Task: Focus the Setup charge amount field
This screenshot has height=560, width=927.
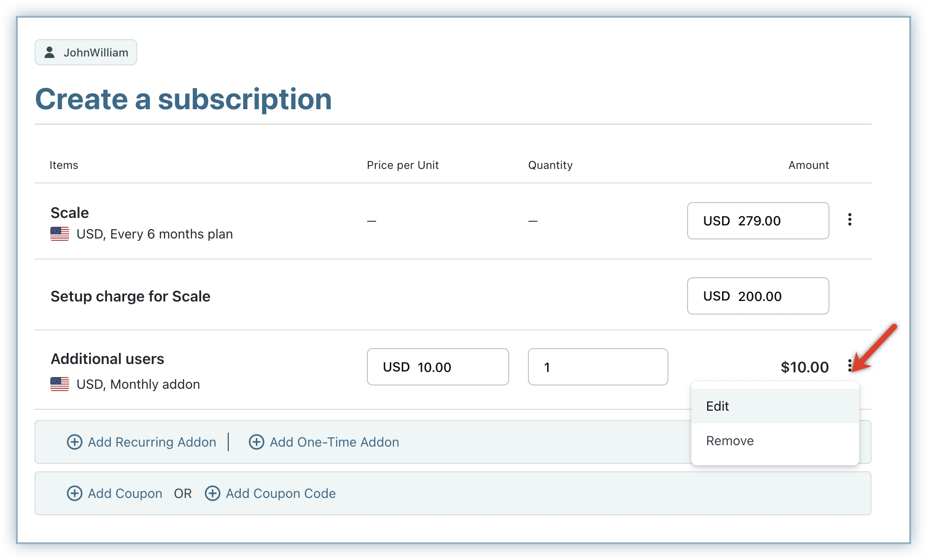Action: tap(758, 296)
